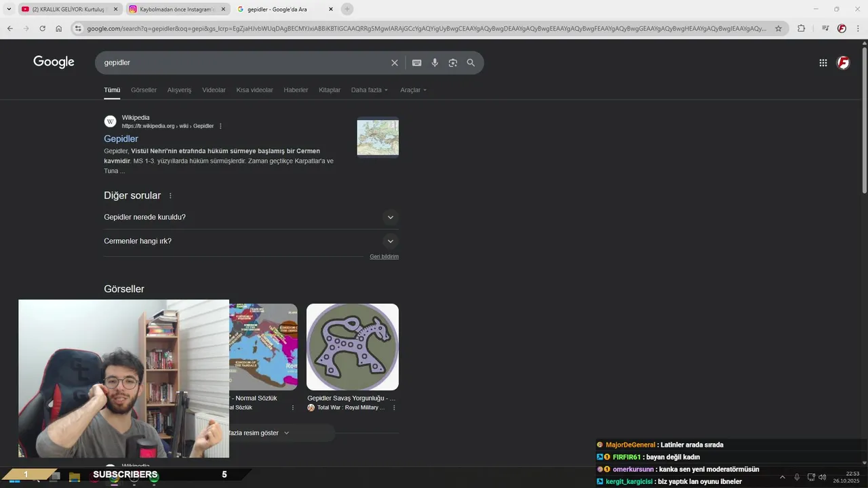Open the taskbar network icon
868x488 pixels.
click(811, 477)
